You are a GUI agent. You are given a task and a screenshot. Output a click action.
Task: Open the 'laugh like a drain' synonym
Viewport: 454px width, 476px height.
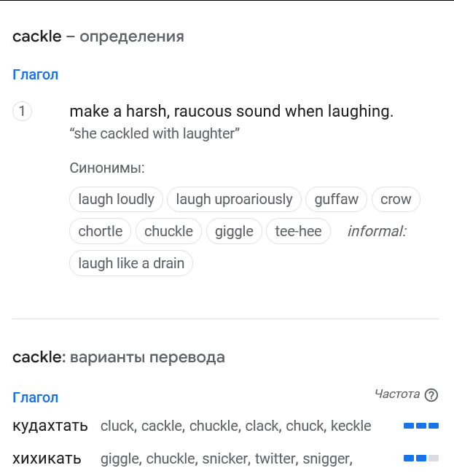pos(131,263)
